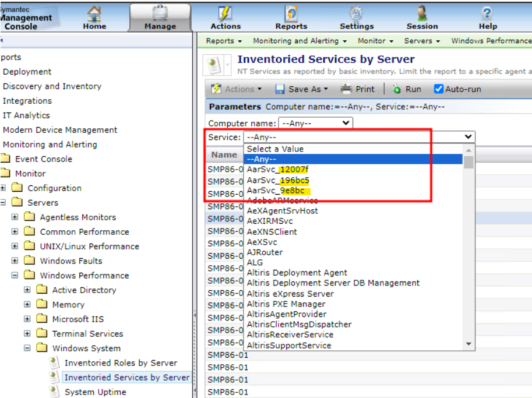
Task: Select the --Any-- option in list
Action: pyautogui.click(x=353, y=159)
